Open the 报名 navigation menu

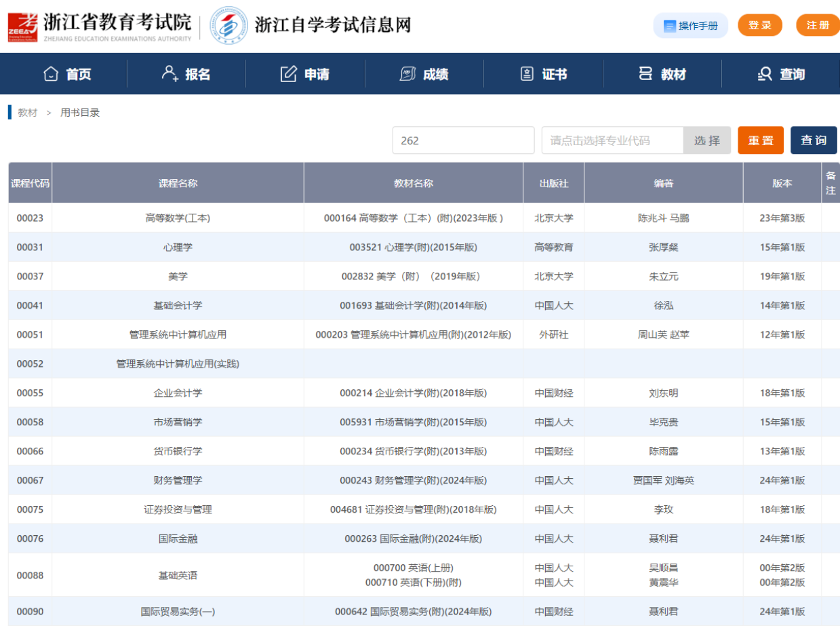(186, 74)
